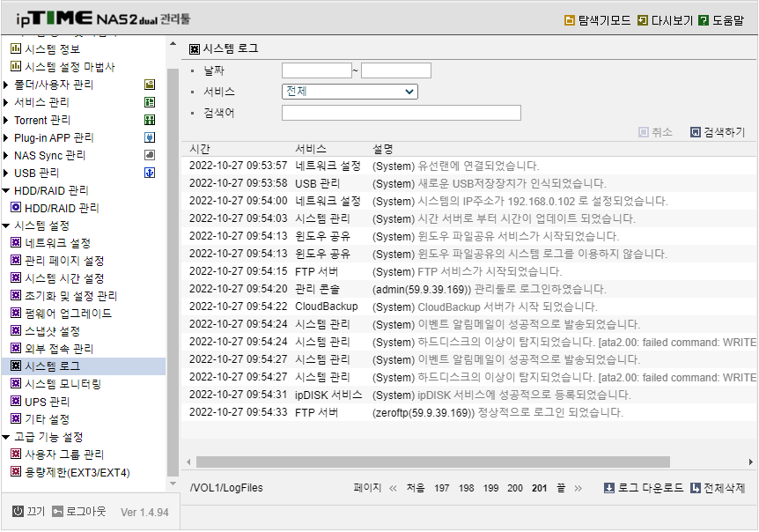Screen dimensions: 759x532
Task: Expand the NAS Sync 관리 section
Action: coord(6,155)
